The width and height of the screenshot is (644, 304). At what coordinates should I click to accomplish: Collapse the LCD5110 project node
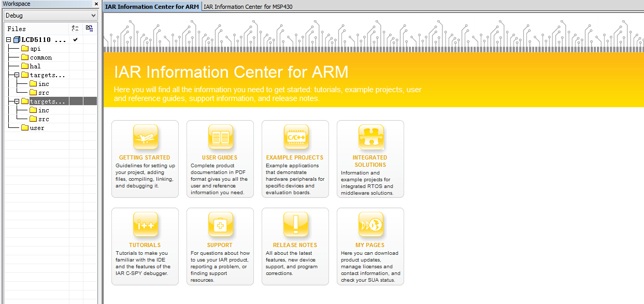[8, 40]
